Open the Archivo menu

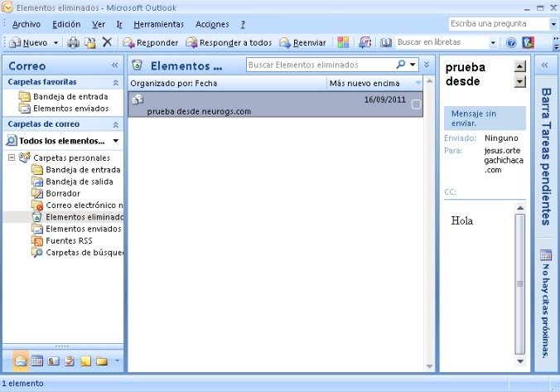26,24
